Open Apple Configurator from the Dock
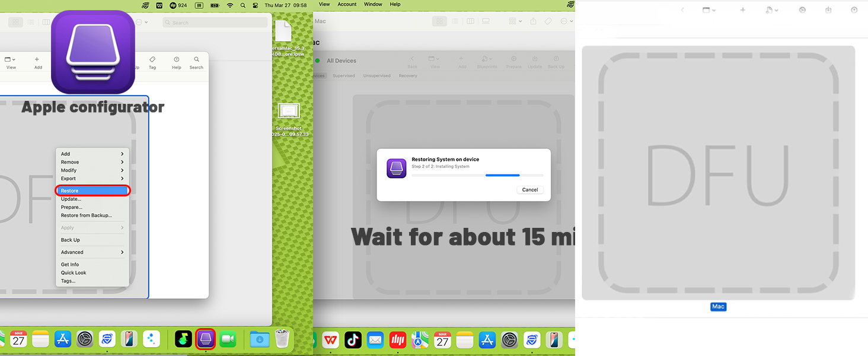Viewport: 868px width, 356px height. point(205,339)
